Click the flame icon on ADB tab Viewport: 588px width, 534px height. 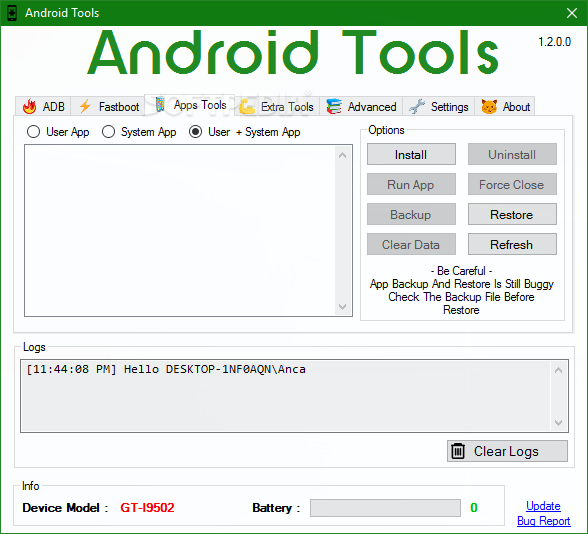[29, 106]
